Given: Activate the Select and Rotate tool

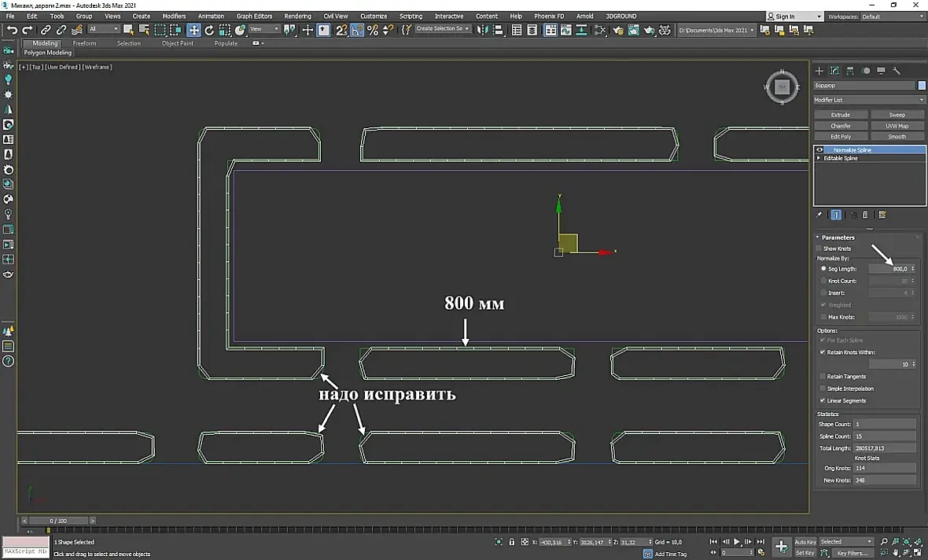Looking at the screenshot, I should tap(209, 30).
